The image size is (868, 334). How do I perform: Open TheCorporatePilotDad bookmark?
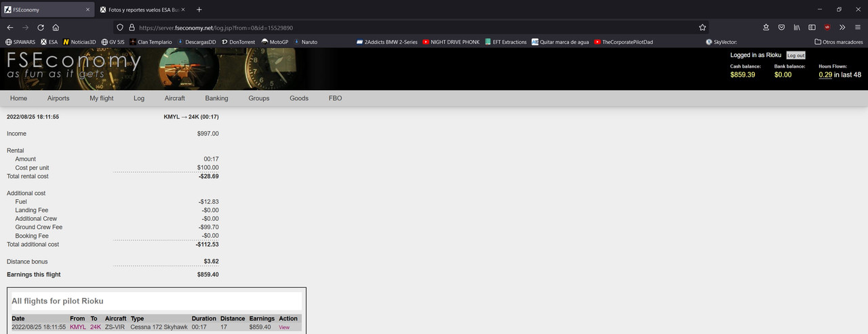(x=623, y=42)
